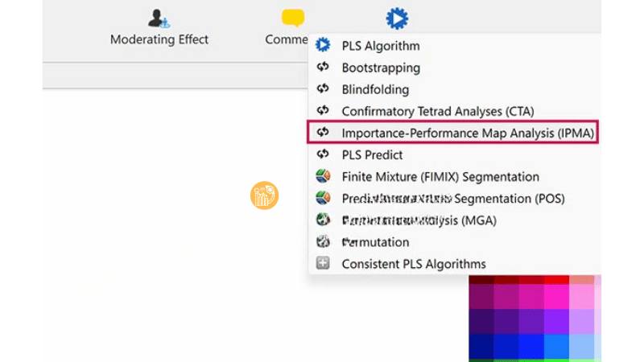
Task: Click the pie icon beside Finite Mixture Segmentation
Action: pos(324,176)
